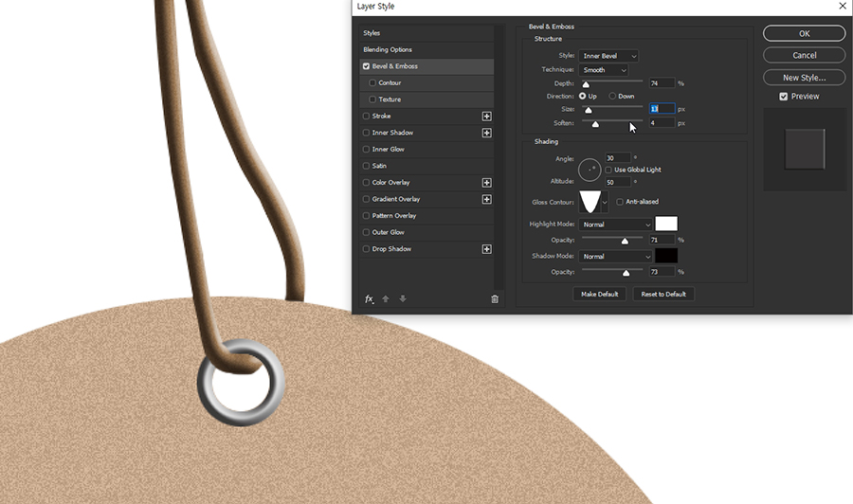Open the Technique dropdown showing Smooth
Image resolution: width=853 pixels, height=504 pixels.
(x=604, y=70)
